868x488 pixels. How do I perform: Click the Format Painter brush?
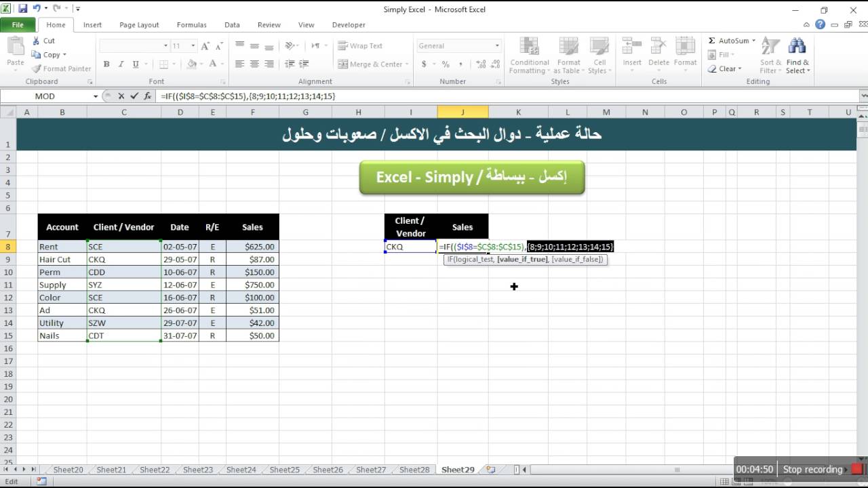point(61,68)
